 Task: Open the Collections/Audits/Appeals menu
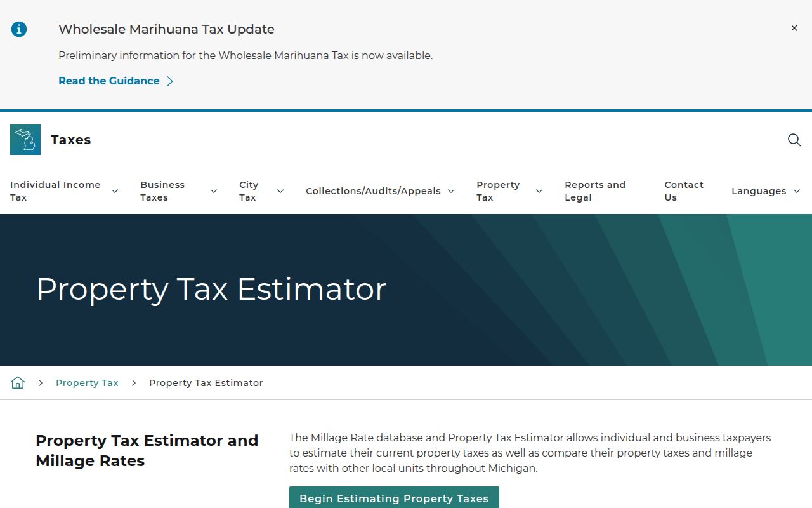[373, 191]
